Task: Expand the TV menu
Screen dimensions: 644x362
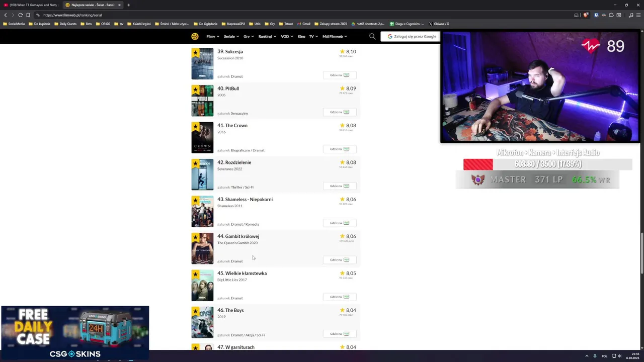Action: coord(313,36)
